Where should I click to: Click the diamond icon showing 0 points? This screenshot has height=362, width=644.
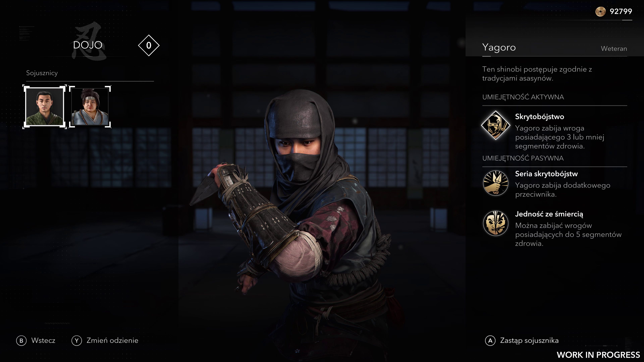click(x=149, y=45)
